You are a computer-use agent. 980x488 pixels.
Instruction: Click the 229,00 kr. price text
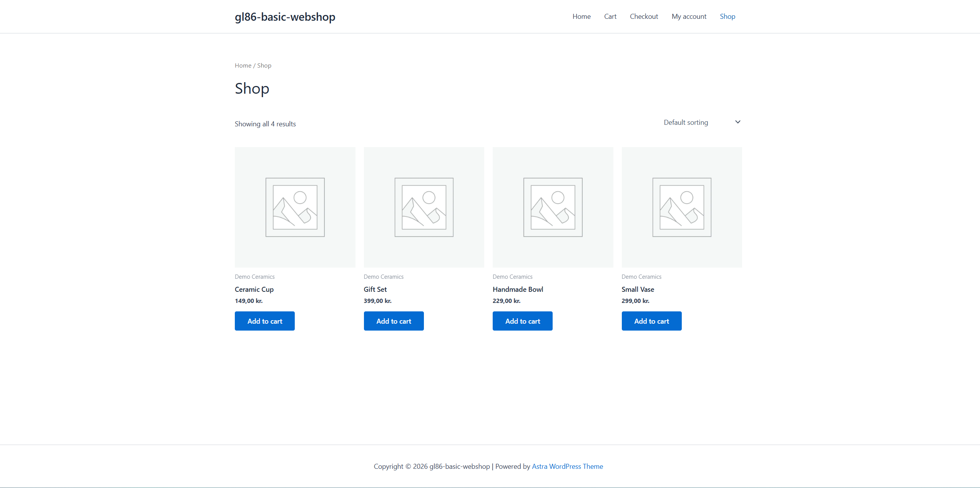pos(507,301)
